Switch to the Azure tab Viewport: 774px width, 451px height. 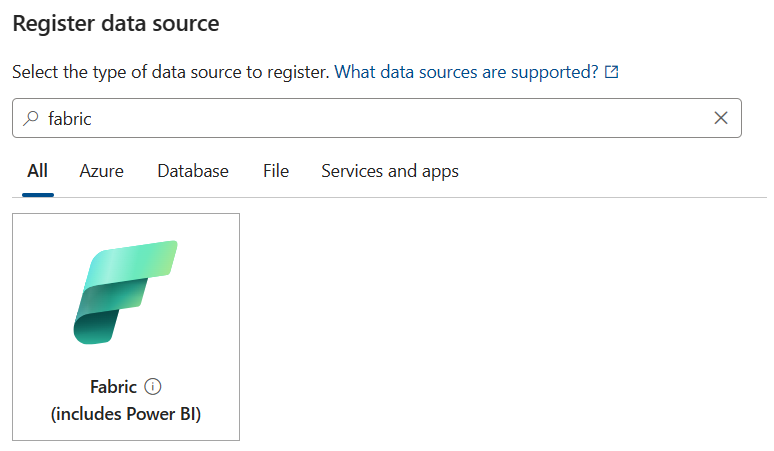click(x=101, y=171)
